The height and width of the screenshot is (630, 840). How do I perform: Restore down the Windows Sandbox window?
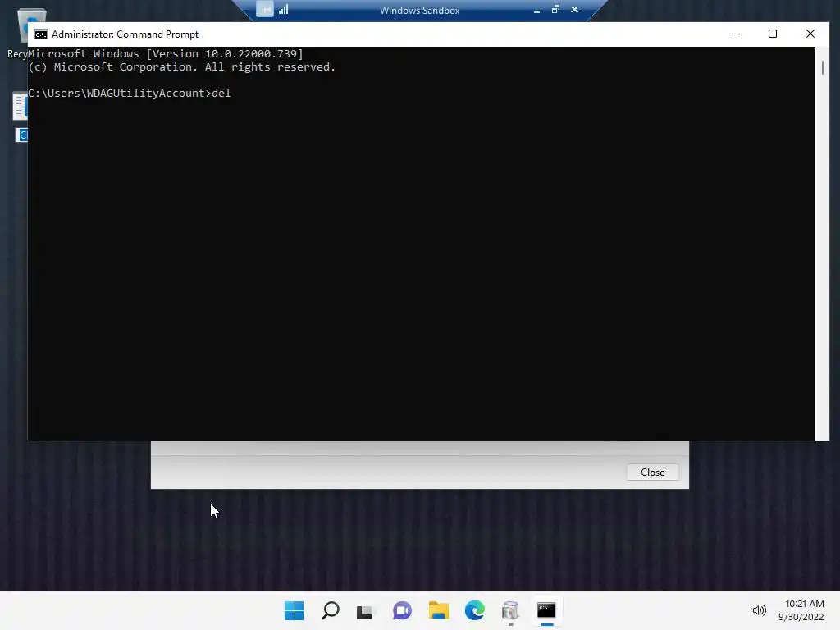[x=555, y=9]
